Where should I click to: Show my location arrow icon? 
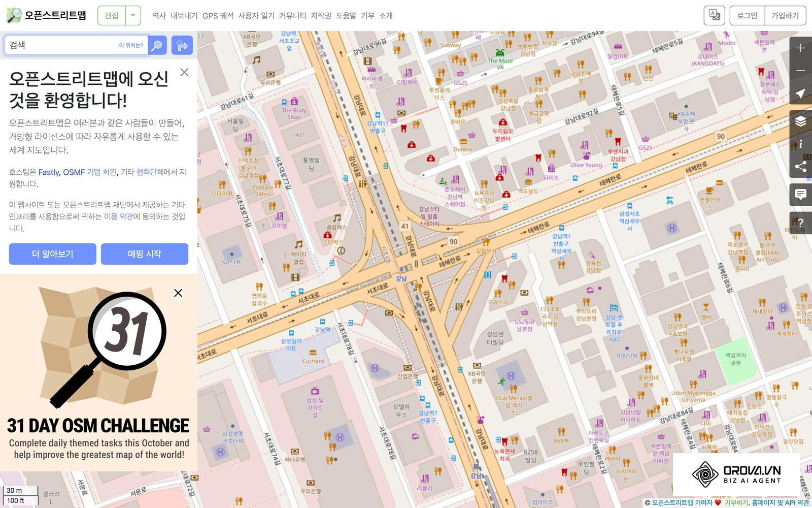800,94
